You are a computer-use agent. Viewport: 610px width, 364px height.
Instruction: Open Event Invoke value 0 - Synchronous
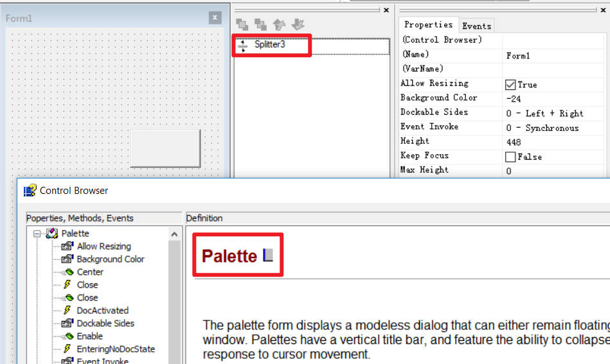tap(553, 128)
